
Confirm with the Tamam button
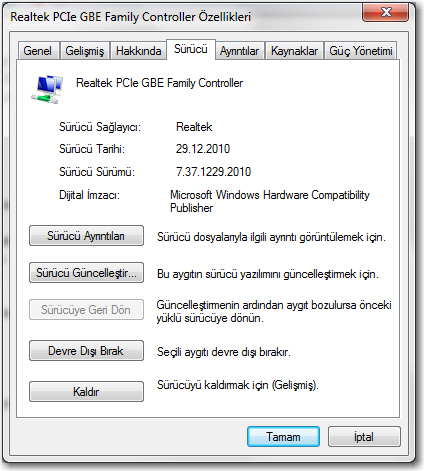pyautogui.click(x=283, y=437)
